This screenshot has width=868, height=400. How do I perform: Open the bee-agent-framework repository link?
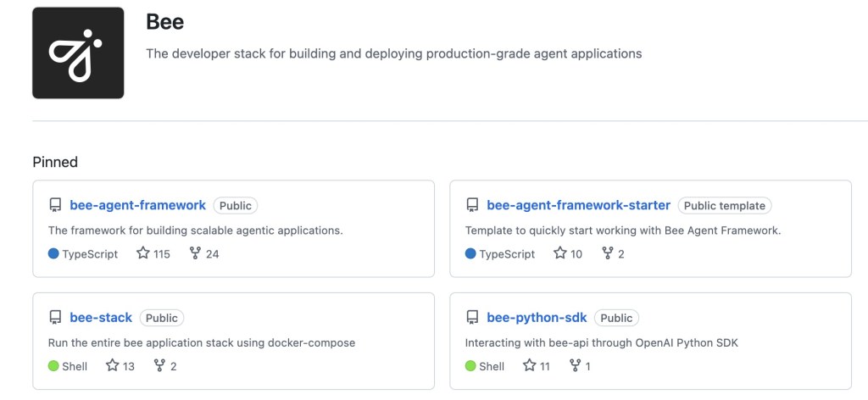pos(137,205)
